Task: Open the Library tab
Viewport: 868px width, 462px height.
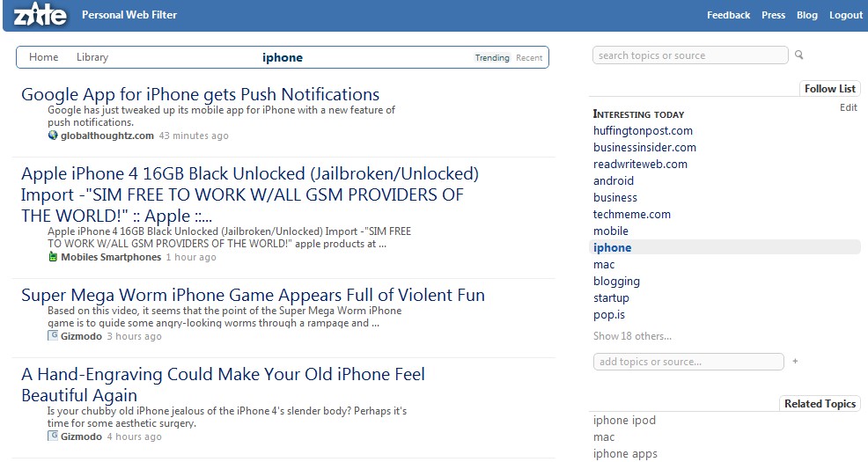Action: (x=92, y=57)
